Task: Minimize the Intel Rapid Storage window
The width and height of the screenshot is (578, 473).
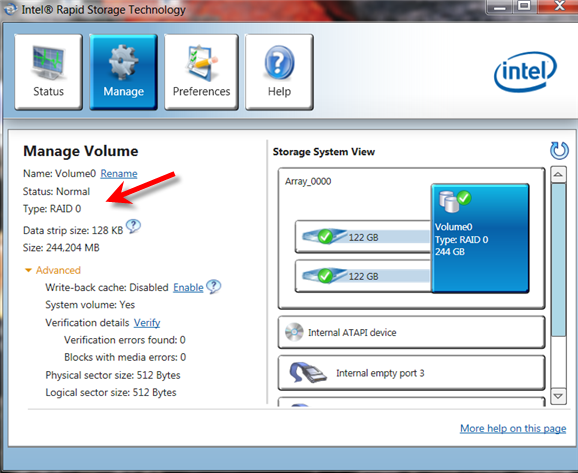Action: [x=499, y=7]
